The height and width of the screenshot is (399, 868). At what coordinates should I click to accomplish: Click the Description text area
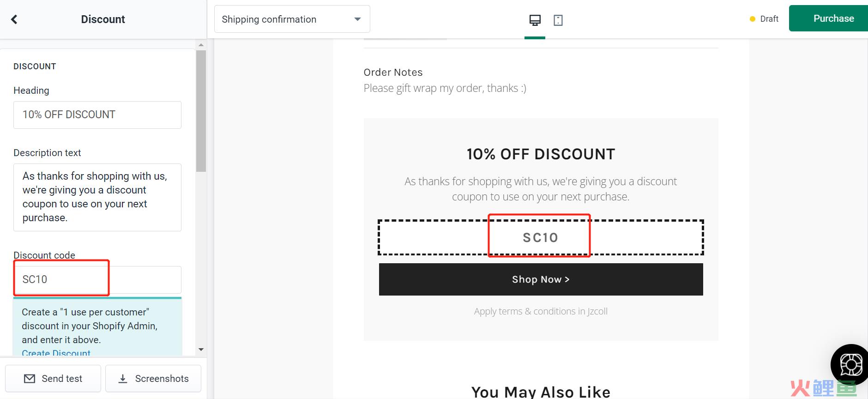click(97, 197)
